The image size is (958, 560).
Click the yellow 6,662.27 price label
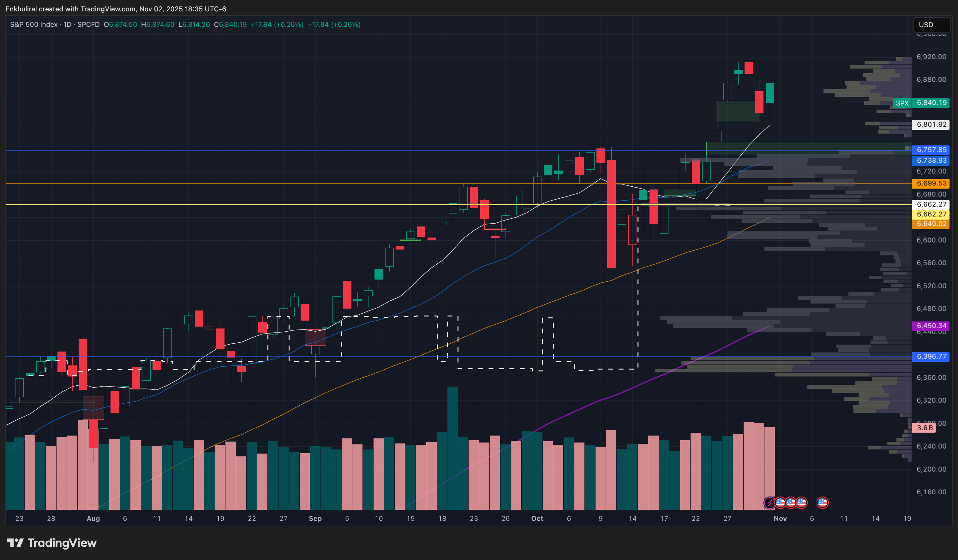pyautogui.click(x=931, y=214)
